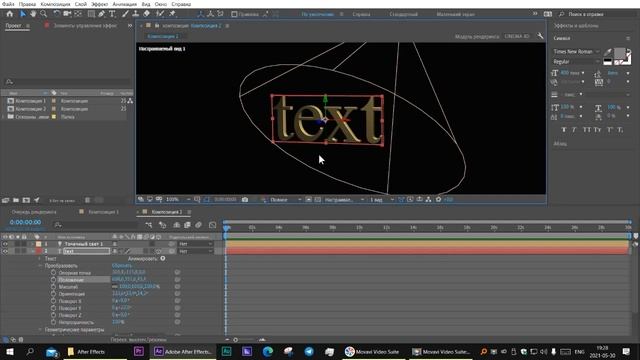Click the Сбросить reset link for Преобразовать
The image size is (640, 360).
[x=122, y=266]
